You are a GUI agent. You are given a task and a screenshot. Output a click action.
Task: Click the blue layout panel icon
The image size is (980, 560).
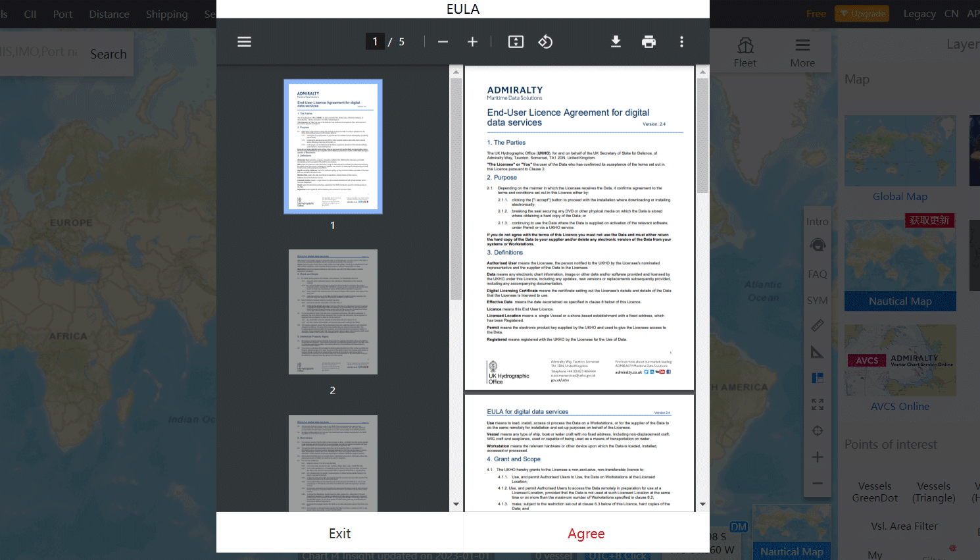[x=818, y=378]
